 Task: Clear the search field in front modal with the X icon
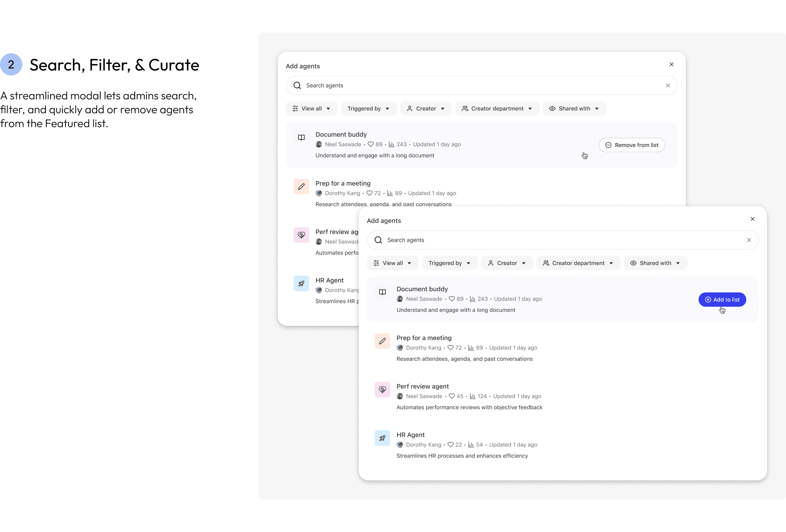pos(749,240)
